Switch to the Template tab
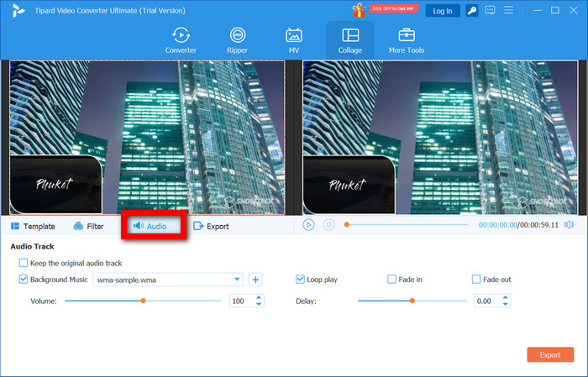Screen dimensions: 588x377 [x=34, y=227]
